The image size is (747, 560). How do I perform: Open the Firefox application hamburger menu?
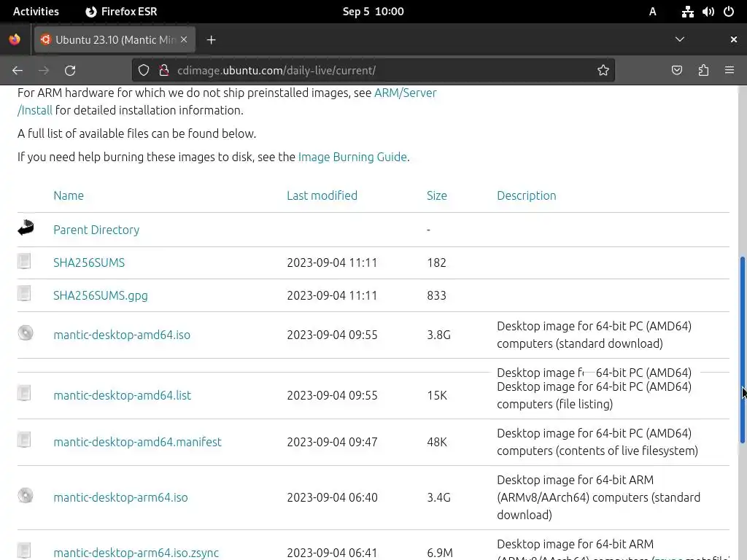pyautogui.click(x=729, y=71)
